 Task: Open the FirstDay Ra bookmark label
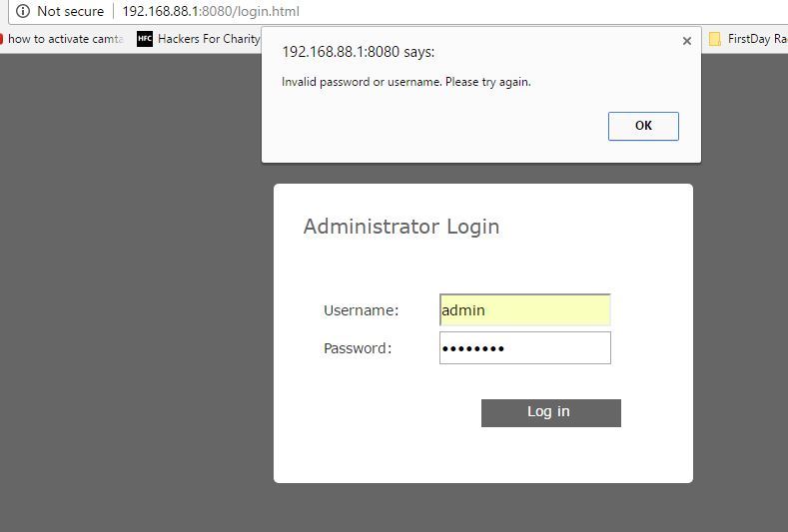757,39
